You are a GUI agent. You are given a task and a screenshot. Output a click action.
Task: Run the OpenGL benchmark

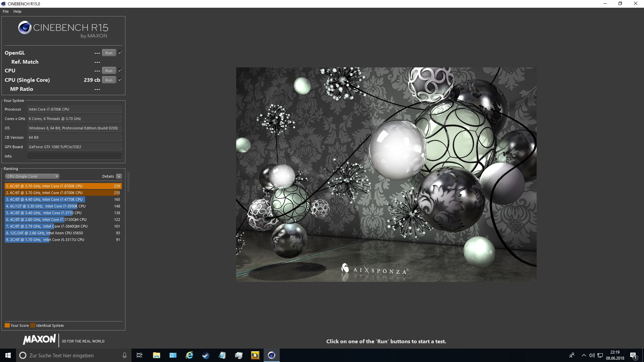coord(108,53)
